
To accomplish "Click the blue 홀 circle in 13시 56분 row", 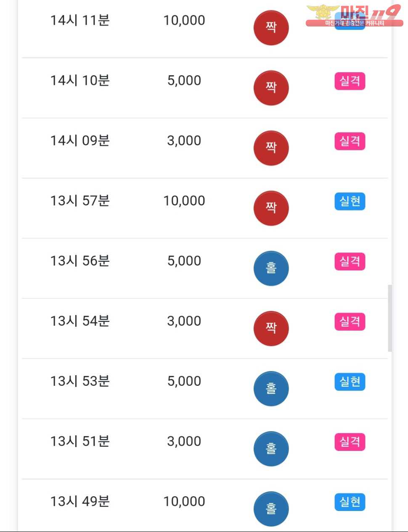I will point(271,268).
